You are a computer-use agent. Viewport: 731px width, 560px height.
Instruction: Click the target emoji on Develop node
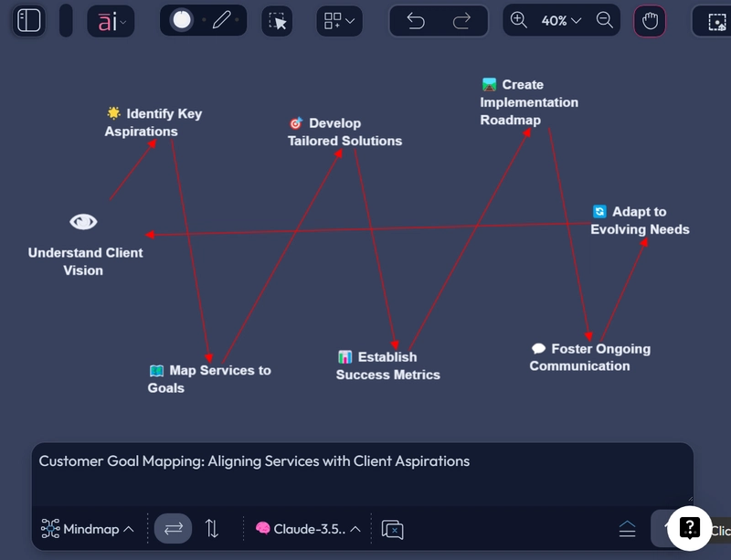tap(296, 123)
